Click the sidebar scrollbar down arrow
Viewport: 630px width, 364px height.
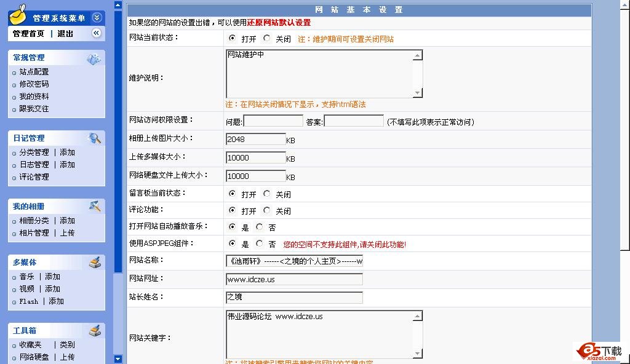(x=118, y=358)
